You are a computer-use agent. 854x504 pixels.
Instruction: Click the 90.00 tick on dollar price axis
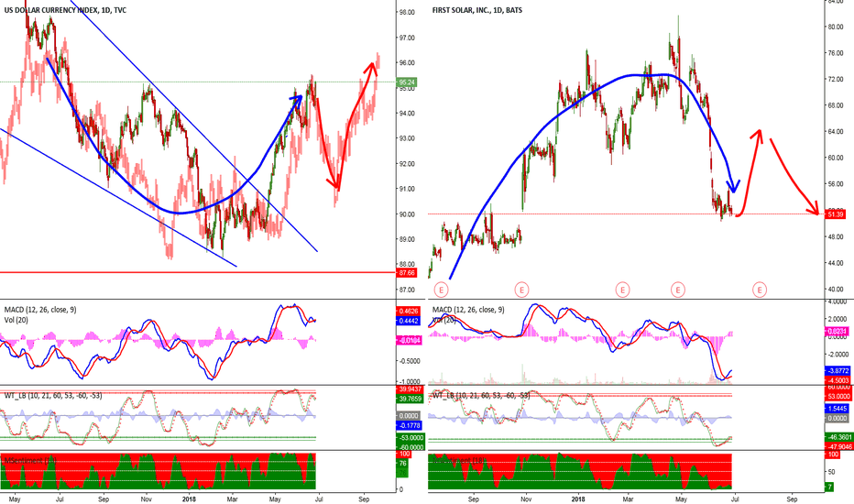(407, 214)
